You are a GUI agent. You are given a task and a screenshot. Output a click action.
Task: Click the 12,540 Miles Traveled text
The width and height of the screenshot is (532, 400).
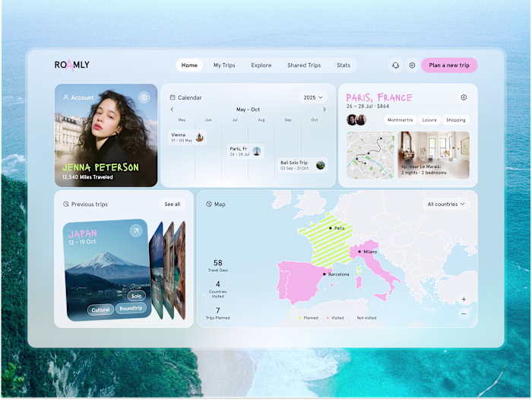pos(87,177)
